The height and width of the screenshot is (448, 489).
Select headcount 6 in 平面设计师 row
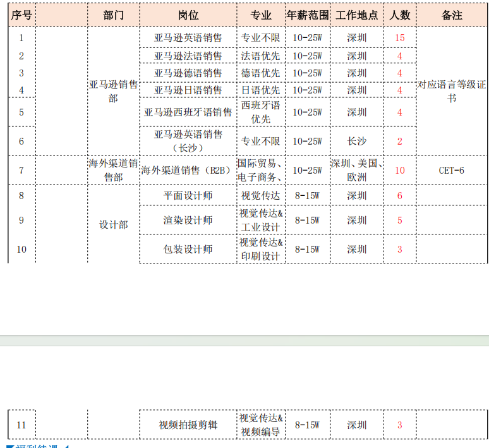pyautogui.click(x=400, y=196)
